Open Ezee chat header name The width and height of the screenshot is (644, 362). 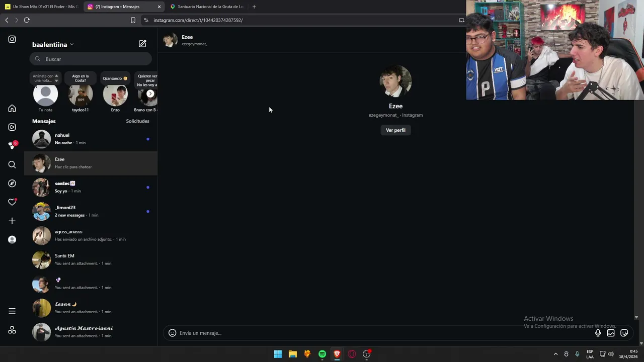pos(187,37)
